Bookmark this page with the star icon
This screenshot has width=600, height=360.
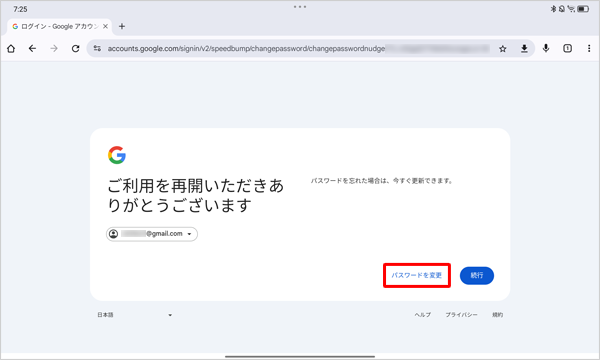click(x=503, y=49)
